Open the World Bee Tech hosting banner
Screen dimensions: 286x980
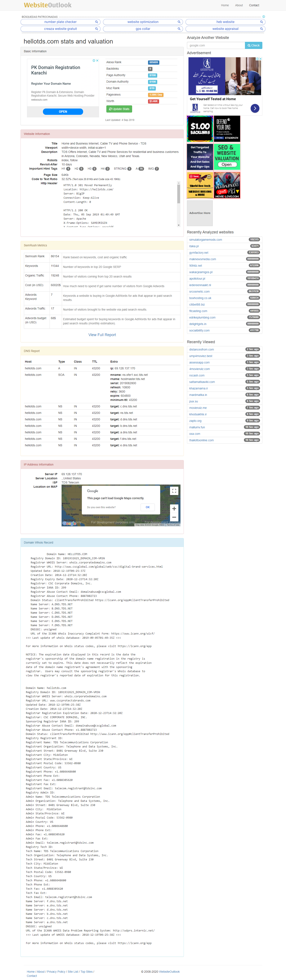click(x=200, y=185)
